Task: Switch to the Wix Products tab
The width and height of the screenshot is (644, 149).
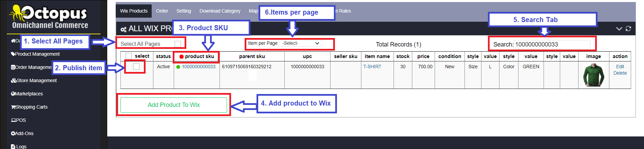Action: click(134, 11)
